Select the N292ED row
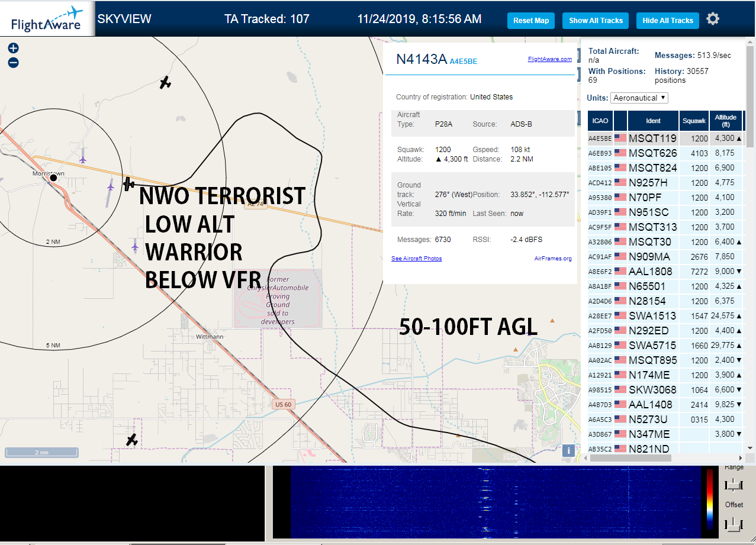This screenshot has width=756, height=545. tap(665, 331)
